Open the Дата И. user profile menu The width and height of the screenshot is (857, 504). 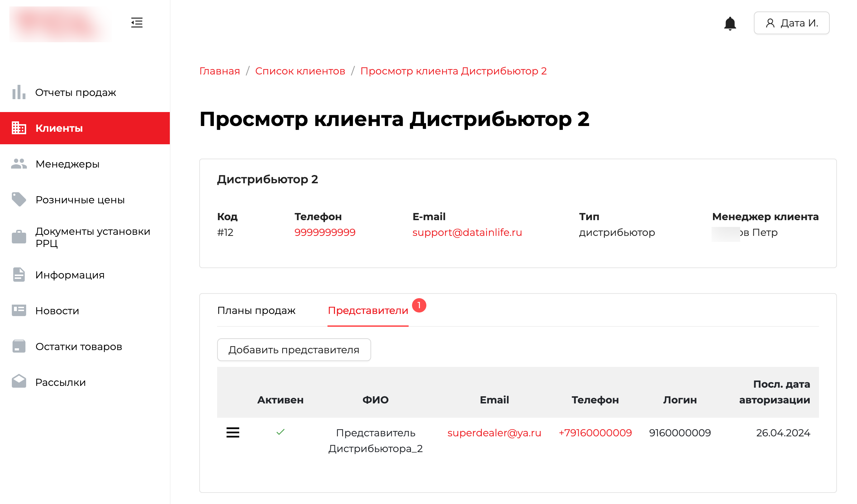pyautogui.click(x=791, y=23)
